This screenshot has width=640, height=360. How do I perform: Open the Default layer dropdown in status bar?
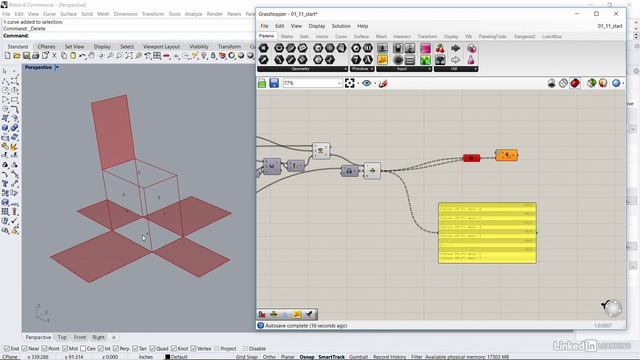(x=176, y=357)
